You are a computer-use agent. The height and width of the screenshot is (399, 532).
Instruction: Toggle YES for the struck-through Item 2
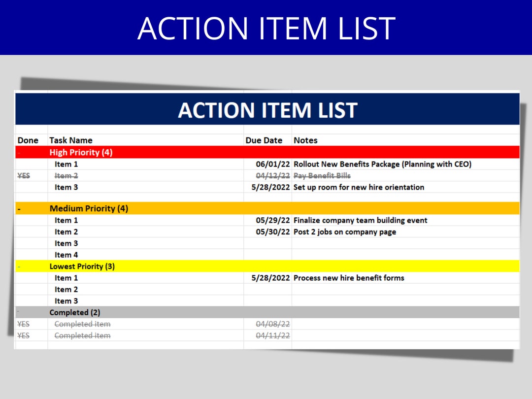(25, 175)
